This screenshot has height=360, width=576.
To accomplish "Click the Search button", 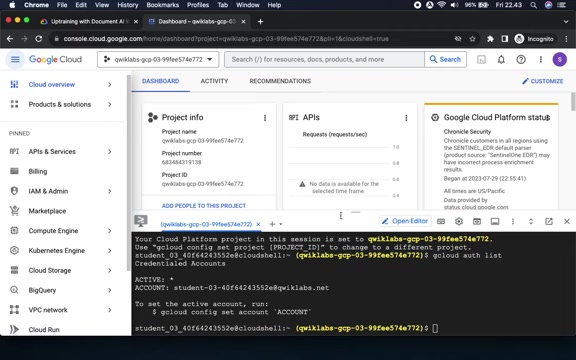I will tap(445, 59).
